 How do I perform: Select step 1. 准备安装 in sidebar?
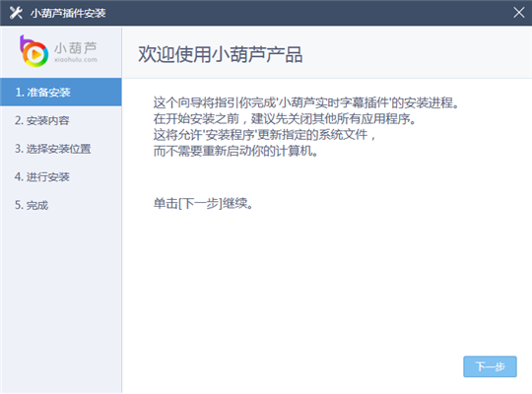(x=61, y=92)
